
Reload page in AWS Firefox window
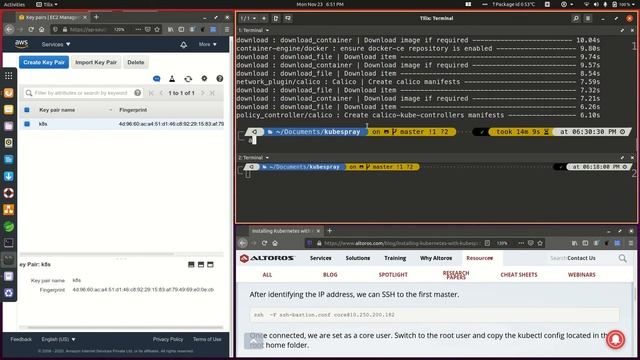coord(31,29)
